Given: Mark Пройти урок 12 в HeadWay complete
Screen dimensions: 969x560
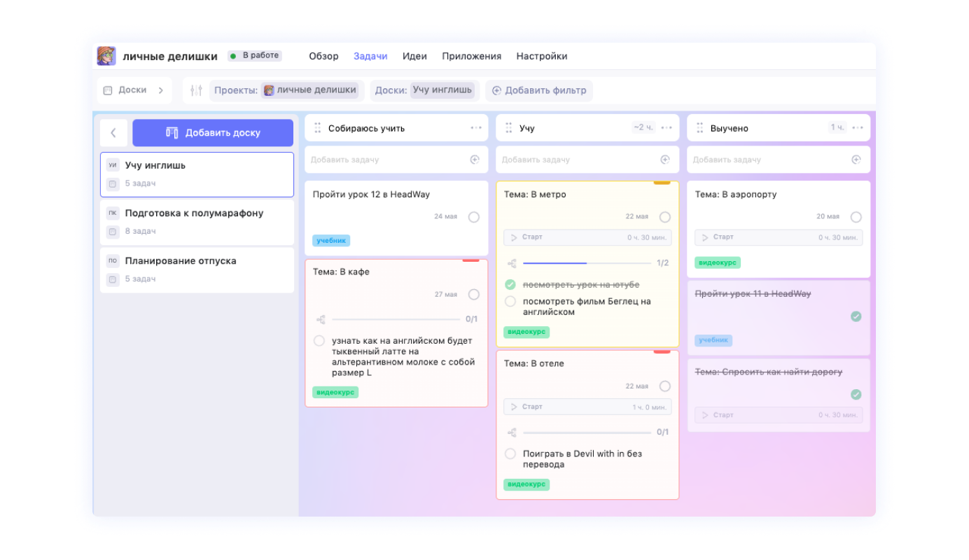Looking at the screenshot, I should coord(474,217).
